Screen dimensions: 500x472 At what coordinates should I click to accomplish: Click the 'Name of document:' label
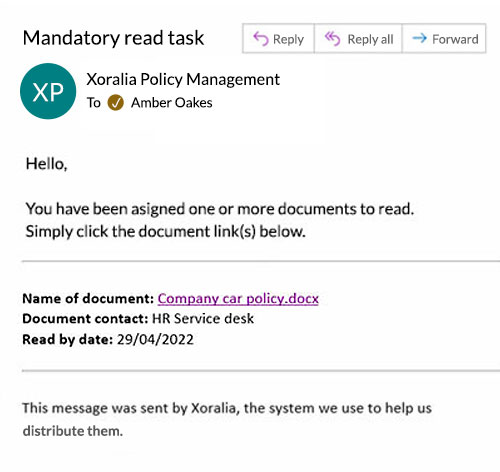click(x=88, y=298)
